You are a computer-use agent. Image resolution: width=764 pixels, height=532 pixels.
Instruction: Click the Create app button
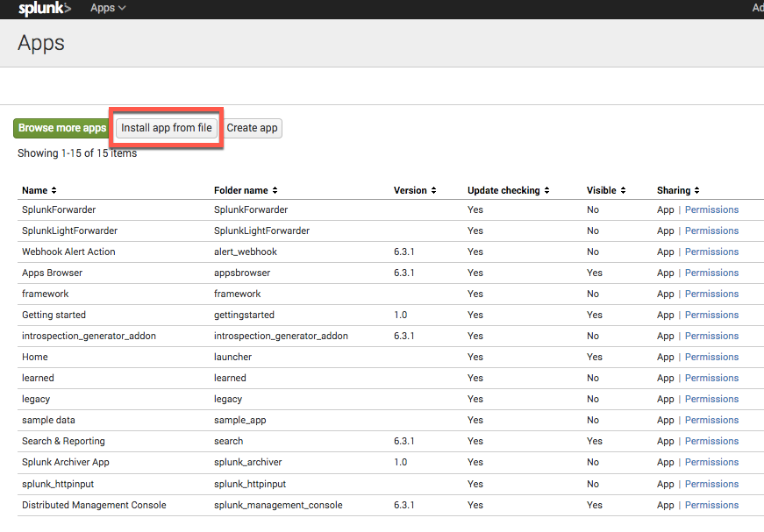252,127
